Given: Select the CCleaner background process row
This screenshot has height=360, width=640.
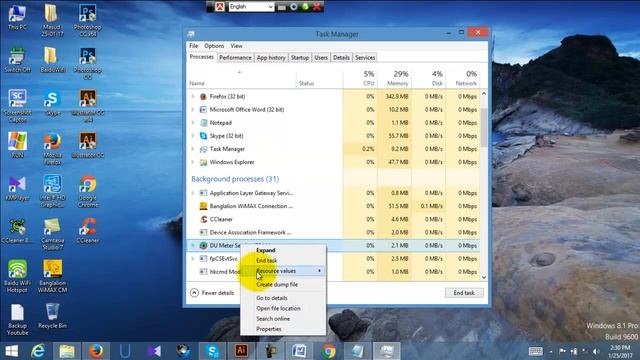Looking at the screenshot, I should point(333,219).
